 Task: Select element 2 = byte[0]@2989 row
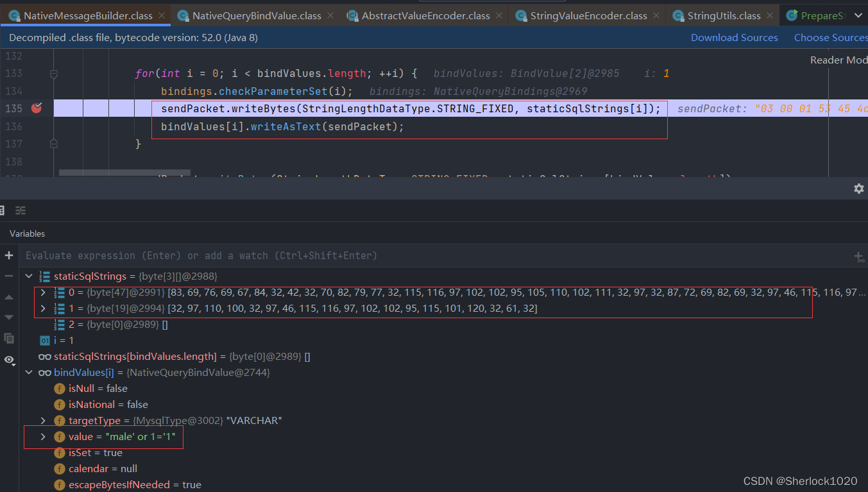coord(443,325)
